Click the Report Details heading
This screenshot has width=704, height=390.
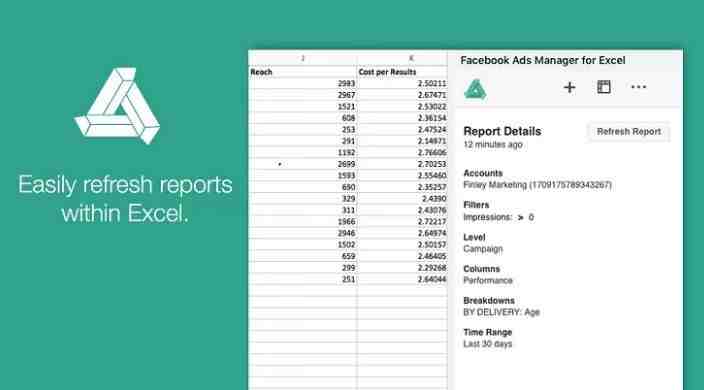pos(502,131)
